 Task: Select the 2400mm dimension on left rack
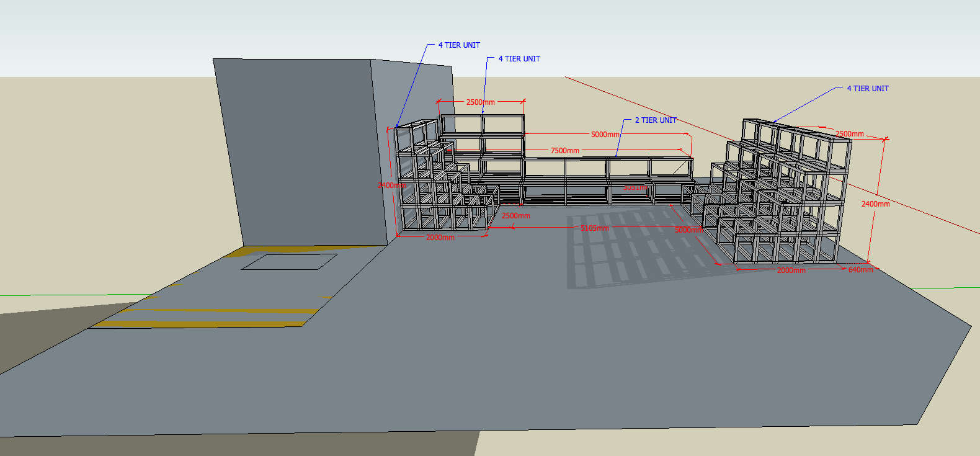pyautogui.click(x=391, y=186)
